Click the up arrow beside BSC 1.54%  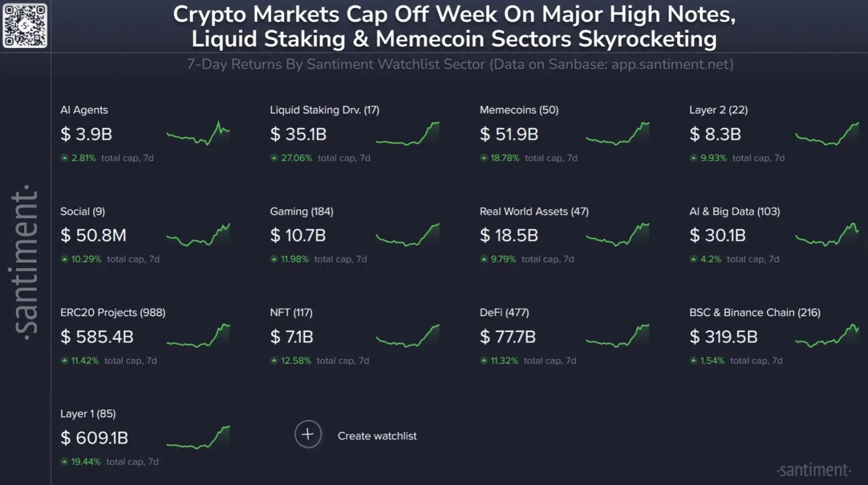click(693, 361)
